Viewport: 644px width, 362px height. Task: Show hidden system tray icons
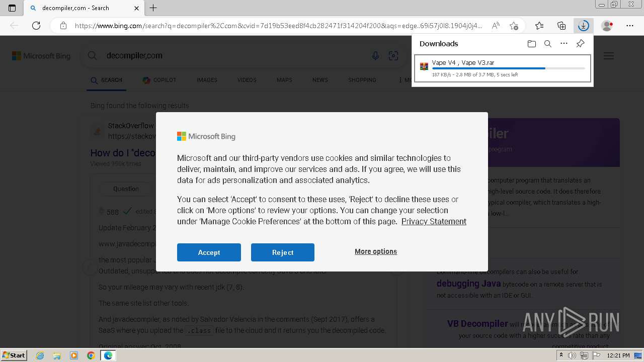tap(561, 355)
